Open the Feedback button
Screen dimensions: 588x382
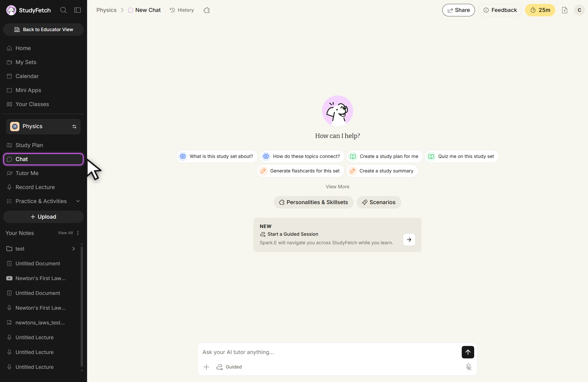(x=500, y=10)
